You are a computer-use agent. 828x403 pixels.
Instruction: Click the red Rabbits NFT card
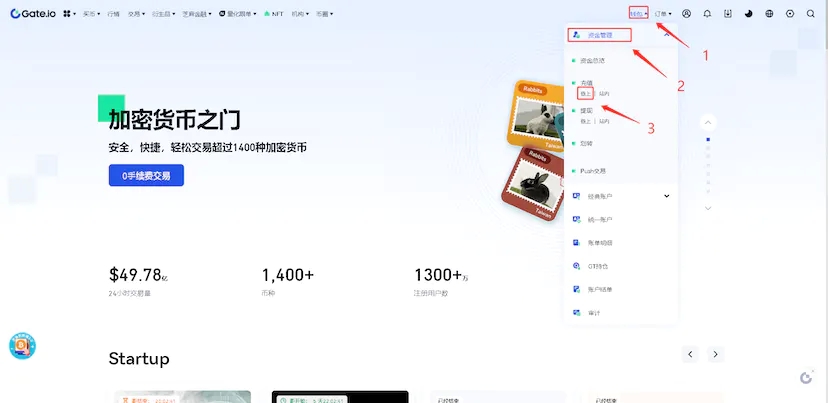[531, 182]
